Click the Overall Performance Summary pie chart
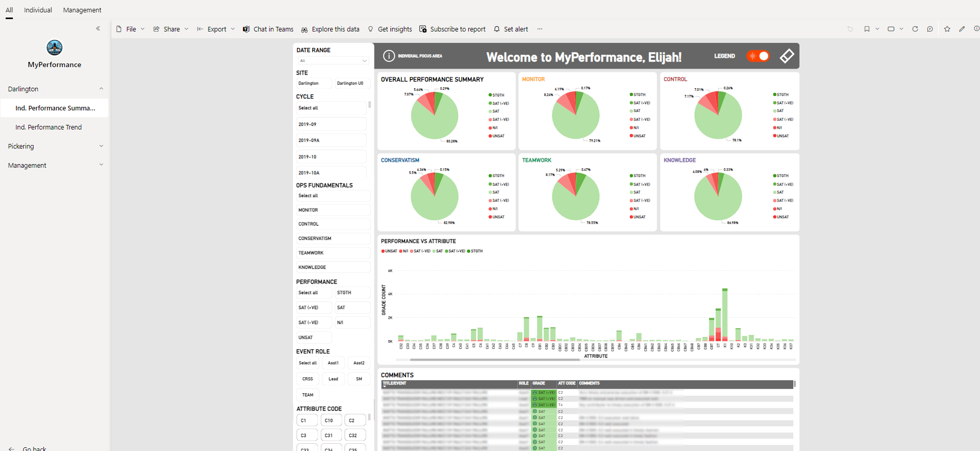 pos(434,116)
